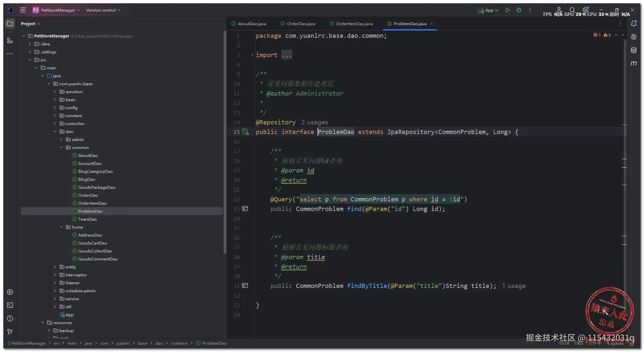Open the Notifications panel
Image resolution: width=644 pixels, height=352 pixels.
pos(634,24)
